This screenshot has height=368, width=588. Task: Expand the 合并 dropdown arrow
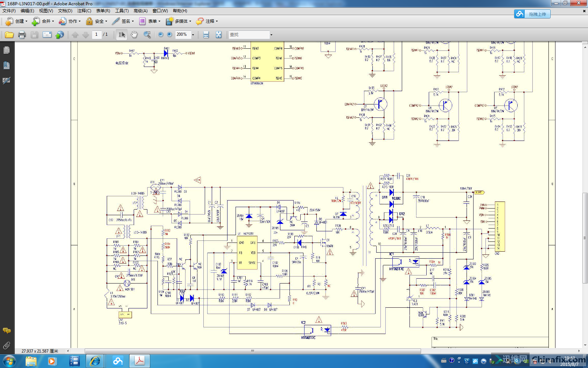[x=53, y=21]
